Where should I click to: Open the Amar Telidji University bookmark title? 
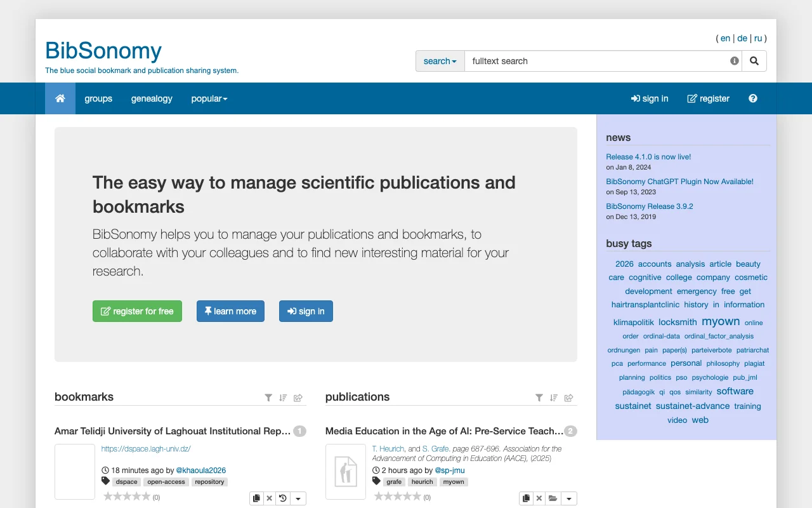(x=173, y=431)
